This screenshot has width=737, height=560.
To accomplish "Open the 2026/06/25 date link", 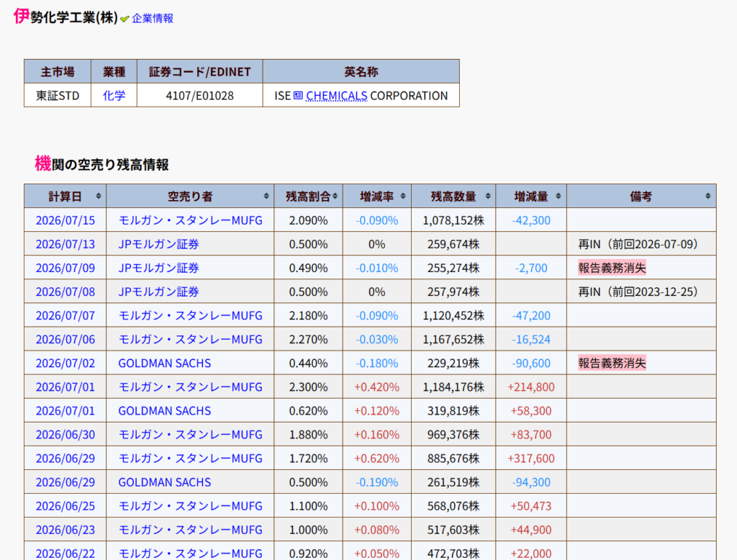I will click(x=65, y=506).
